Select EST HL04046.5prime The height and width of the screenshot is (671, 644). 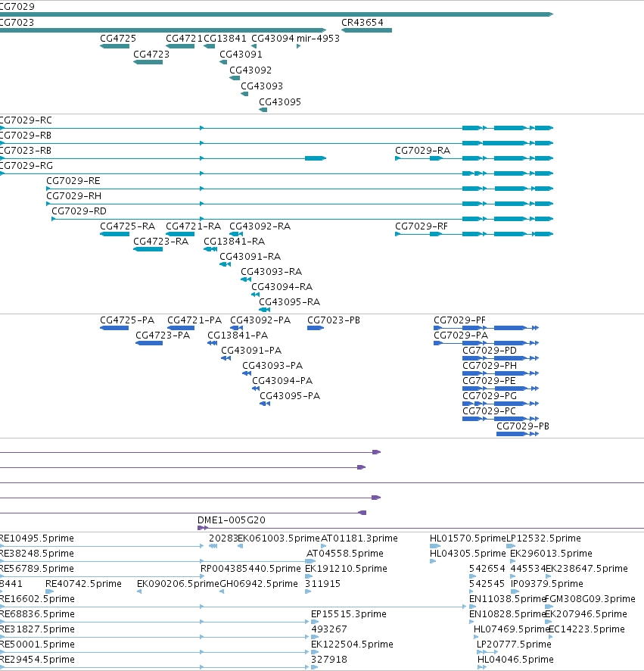tap(482, 667)
